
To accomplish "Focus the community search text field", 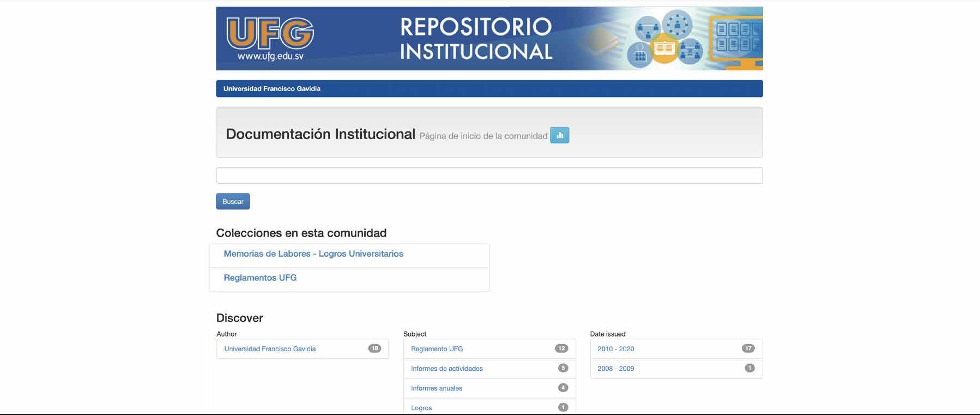I will 489,176.
